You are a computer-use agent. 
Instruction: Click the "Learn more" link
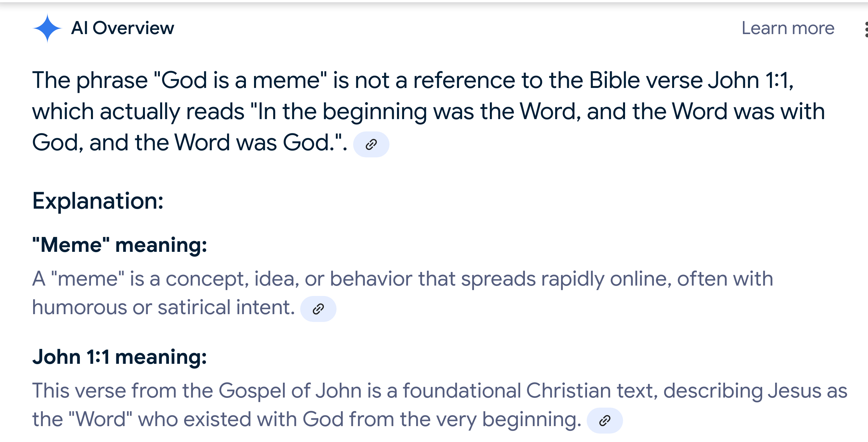pos(788,28)
